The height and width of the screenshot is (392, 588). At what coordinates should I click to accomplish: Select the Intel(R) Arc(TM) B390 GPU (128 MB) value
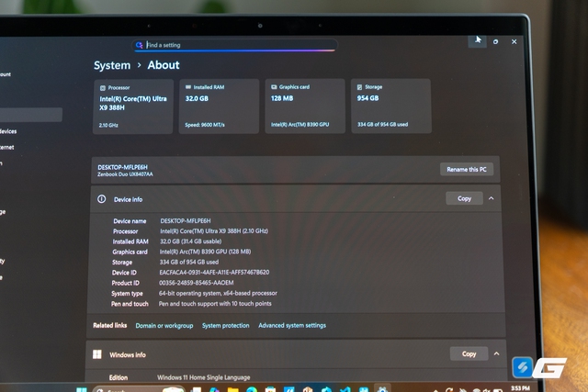pos(205,252)
